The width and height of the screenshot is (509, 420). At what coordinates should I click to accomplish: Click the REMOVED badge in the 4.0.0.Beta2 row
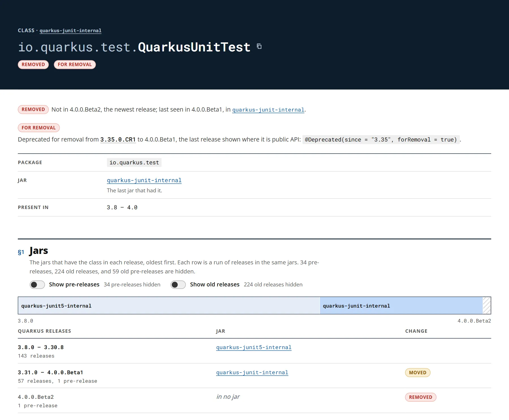point(420,397)
